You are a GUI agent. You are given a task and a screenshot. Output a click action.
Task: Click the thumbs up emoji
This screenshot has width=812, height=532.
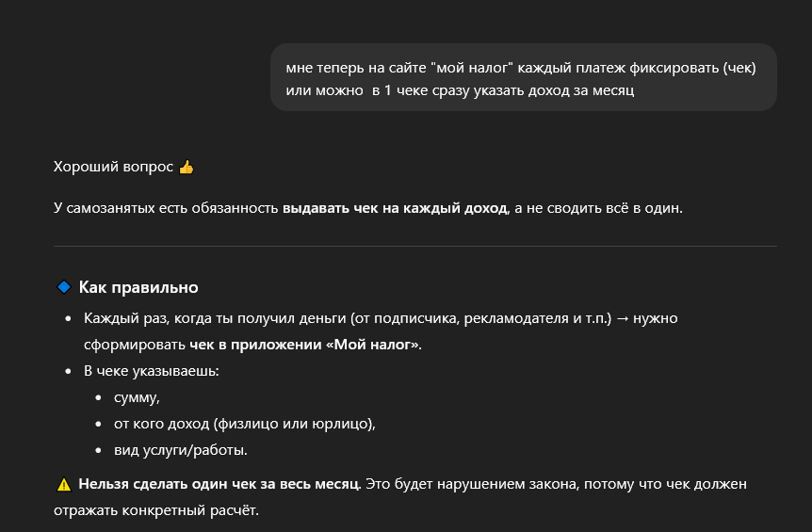186,168
